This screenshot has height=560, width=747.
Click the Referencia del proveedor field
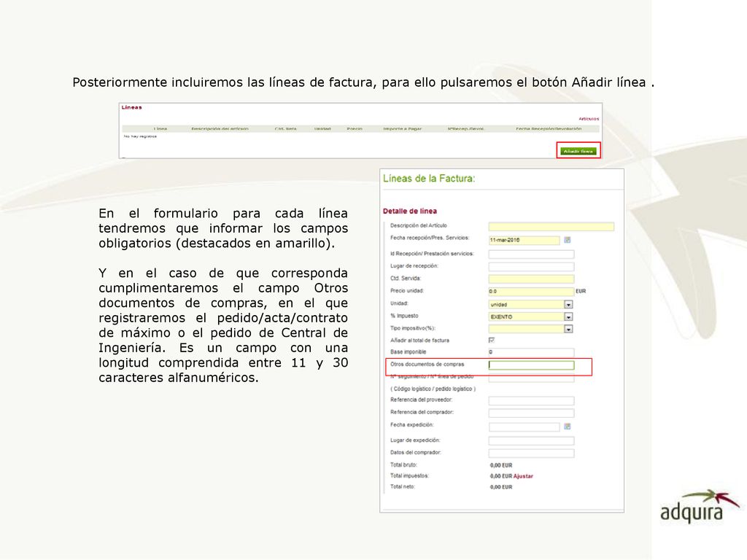pyautogui.click(x=531, y=401)
